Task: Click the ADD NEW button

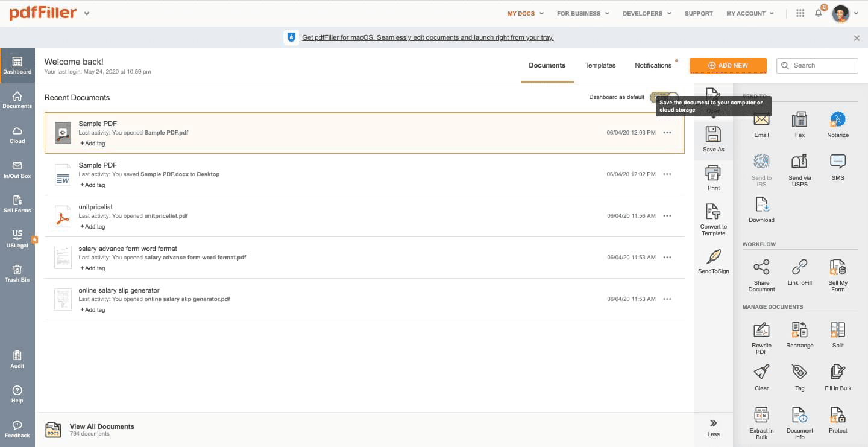Action: pyautogui.click(x=728, y=65)
